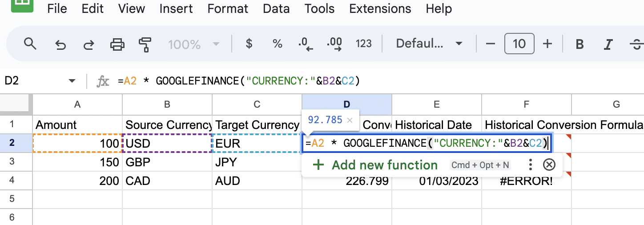This screenshot has width=644, height=225.
Task: Click Add new function button
Action: [x=375, y=165]
